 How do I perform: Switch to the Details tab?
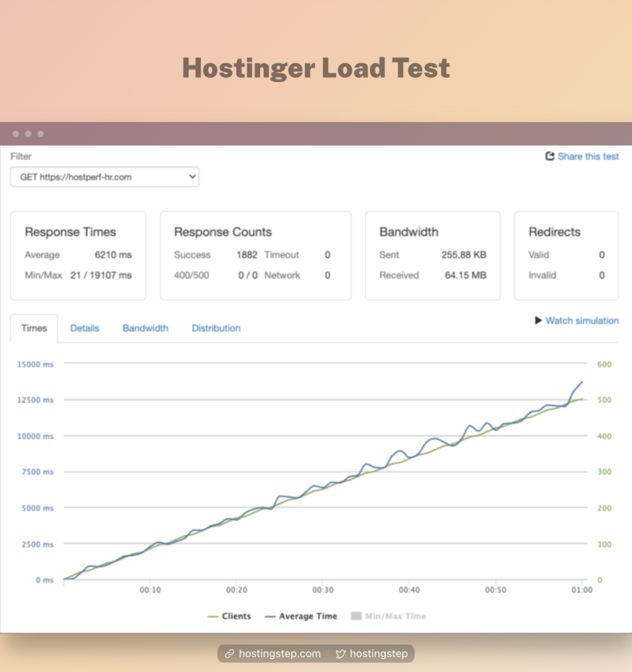pos(85,328)
